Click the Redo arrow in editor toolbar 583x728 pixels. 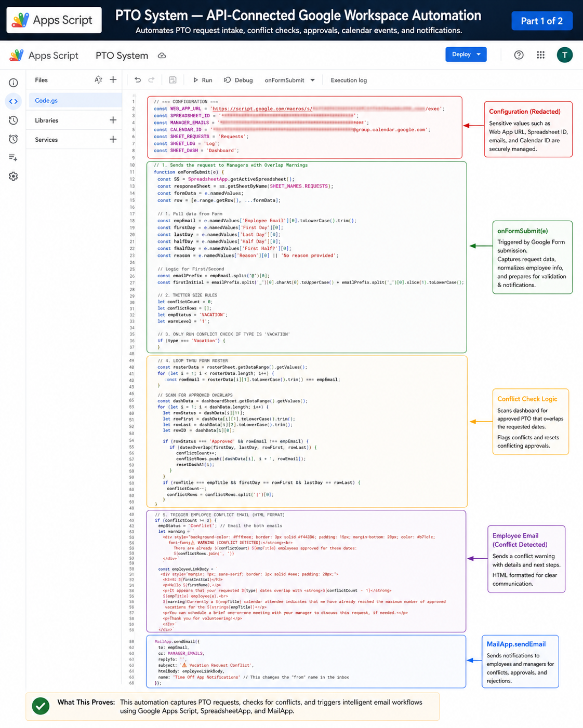coord(152,80)
